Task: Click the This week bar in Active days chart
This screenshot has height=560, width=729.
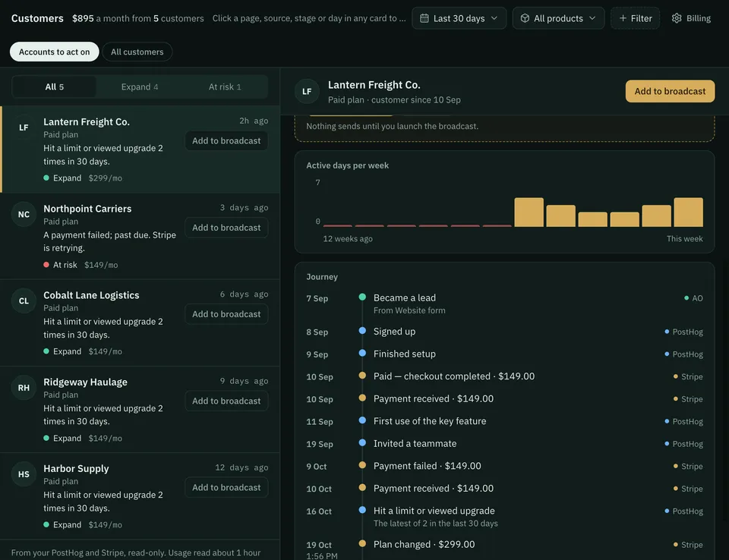Action: [688, 212]
